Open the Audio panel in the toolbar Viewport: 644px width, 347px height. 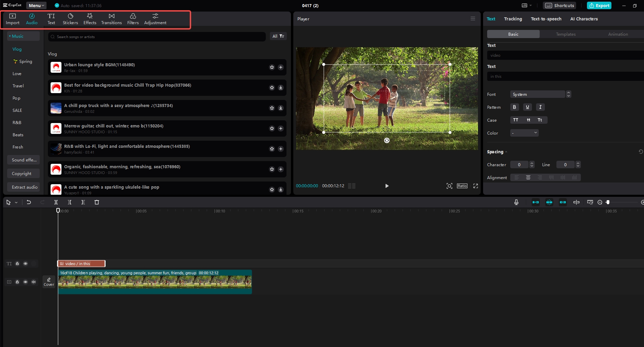[32, 19]
